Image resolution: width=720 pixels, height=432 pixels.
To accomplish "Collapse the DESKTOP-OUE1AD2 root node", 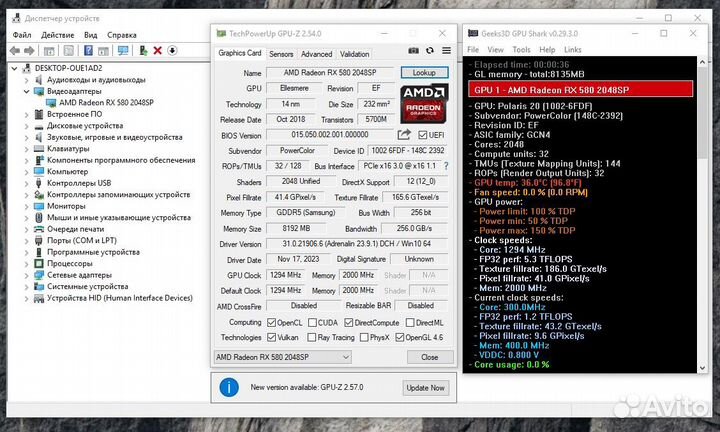I will (14, 68).
